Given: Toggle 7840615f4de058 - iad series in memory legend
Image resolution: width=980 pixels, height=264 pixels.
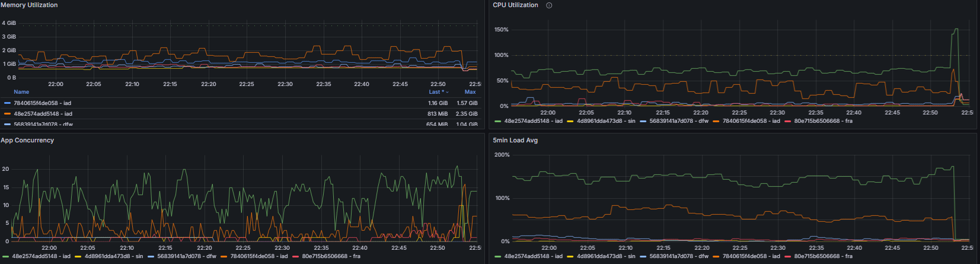Looking at the screenshot, I should pos(43,103).
